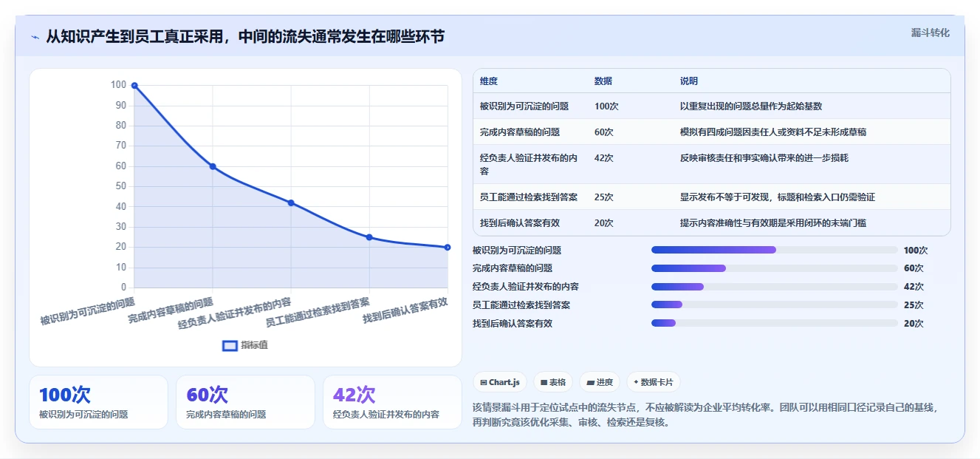Viewport: 980px width, 459px height.
Task: Click table cell 找到后确认答案有效
Action: click(x=520, y=223)
